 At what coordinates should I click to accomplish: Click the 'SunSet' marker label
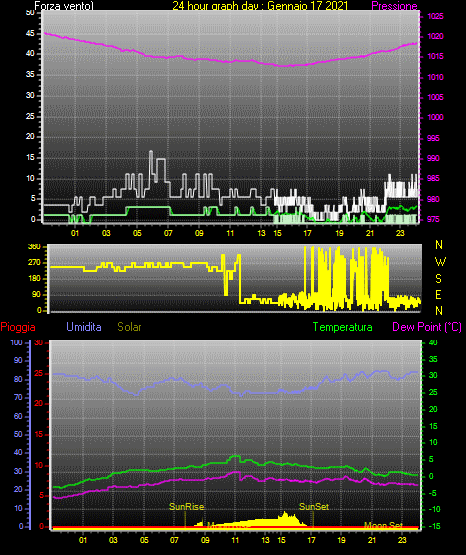314,507
